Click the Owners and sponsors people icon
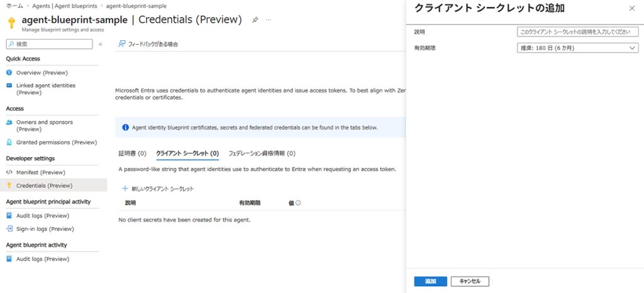Viewport: 644px width, 293px height. tap(9, 122)
